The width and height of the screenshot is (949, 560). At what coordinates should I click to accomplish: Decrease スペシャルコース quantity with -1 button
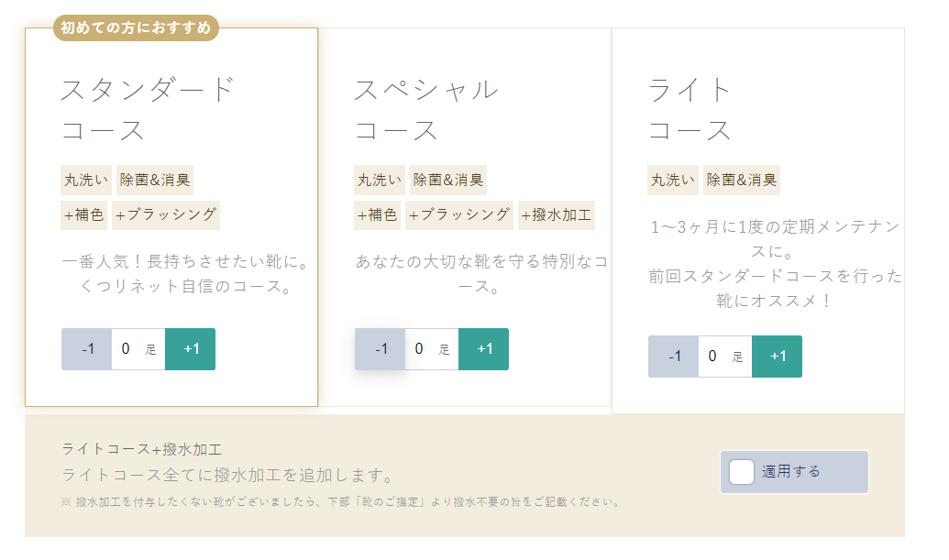(x=381, y=348)
